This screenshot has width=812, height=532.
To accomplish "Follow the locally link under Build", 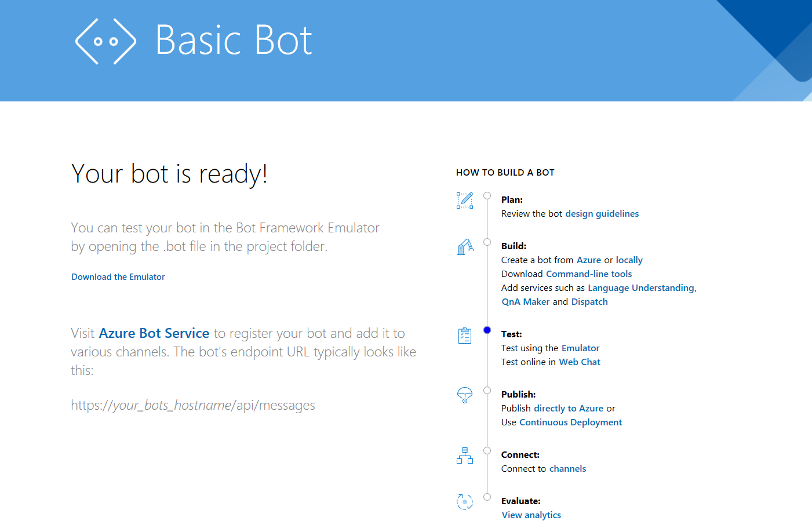I will pos(629,260).
